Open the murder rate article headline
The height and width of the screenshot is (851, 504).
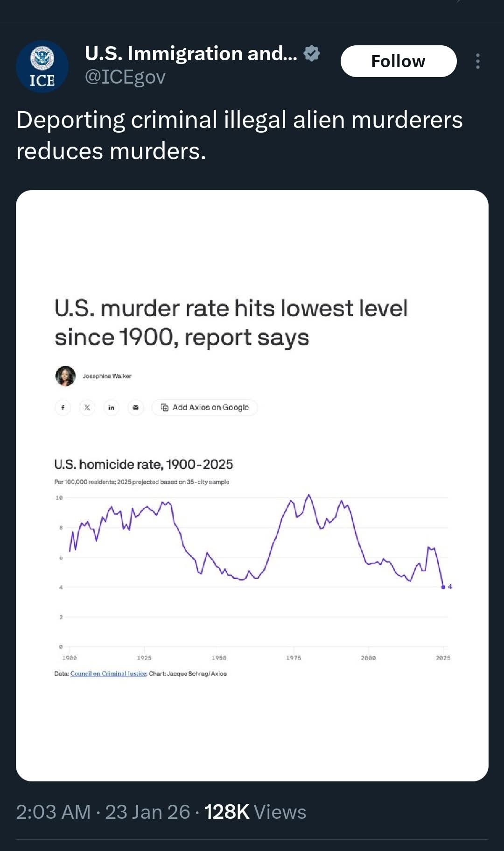pos(231,323)
